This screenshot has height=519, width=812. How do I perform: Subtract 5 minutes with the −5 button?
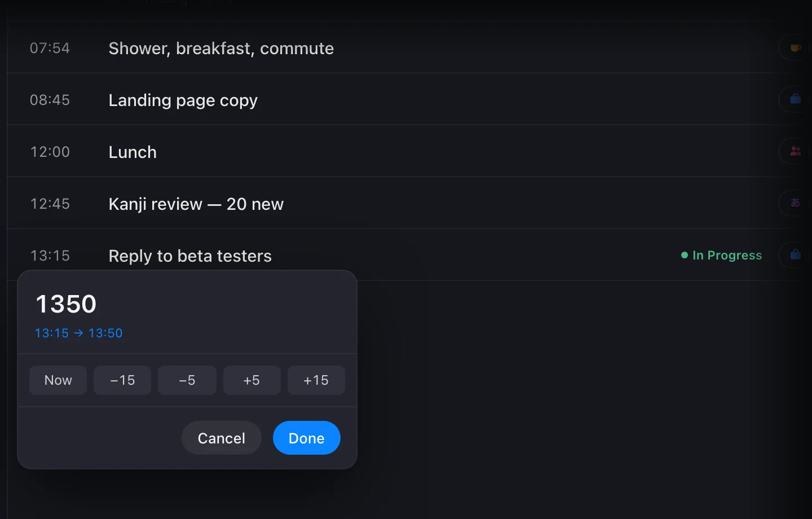click(187, 380)
